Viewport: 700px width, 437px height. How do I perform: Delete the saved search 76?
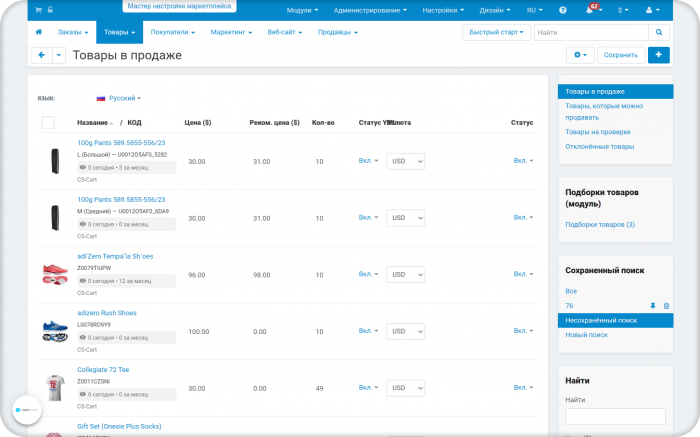click(x=666, y=306)
